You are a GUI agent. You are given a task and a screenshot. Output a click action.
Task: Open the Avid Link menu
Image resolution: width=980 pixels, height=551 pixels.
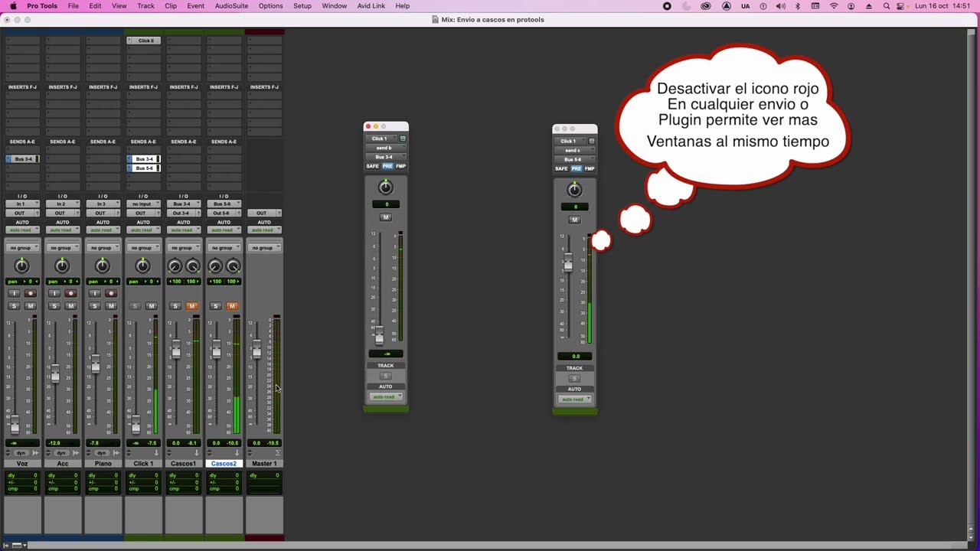click(x=371, y=6)
